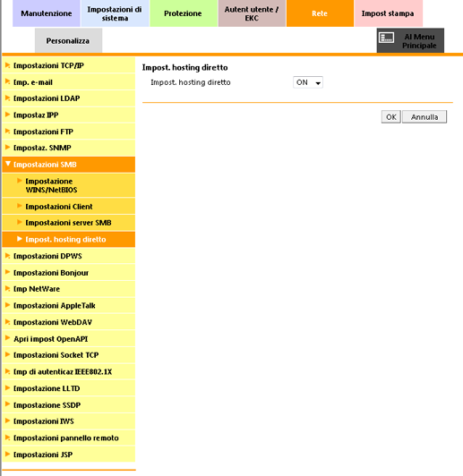Screen dimensions: 463x476
Task: Click arrow icon beside Impostazioni Socket TCP
Action: (8, 354)
